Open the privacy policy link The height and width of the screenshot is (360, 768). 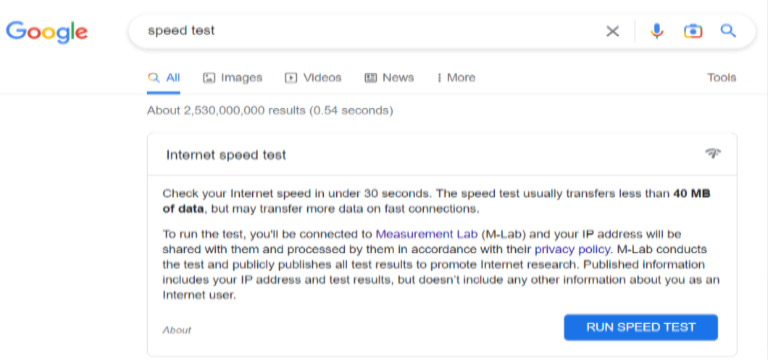pyautogui.click(x=572, y=250)
